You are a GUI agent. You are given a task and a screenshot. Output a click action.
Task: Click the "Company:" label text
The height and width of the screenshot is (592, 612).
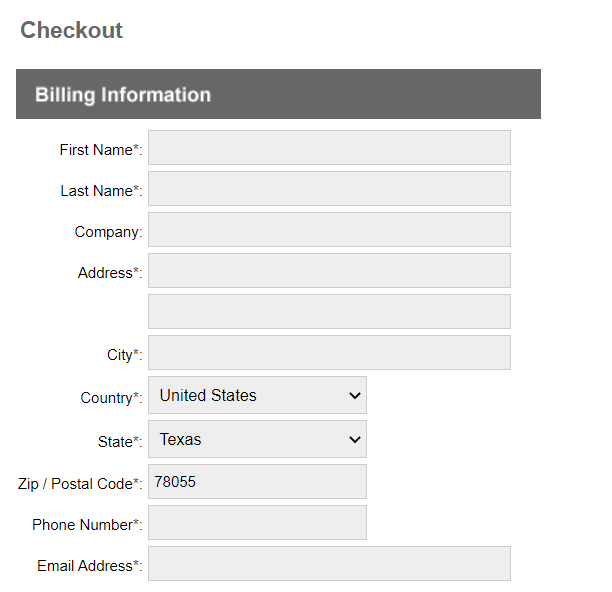tap(108, 232)
